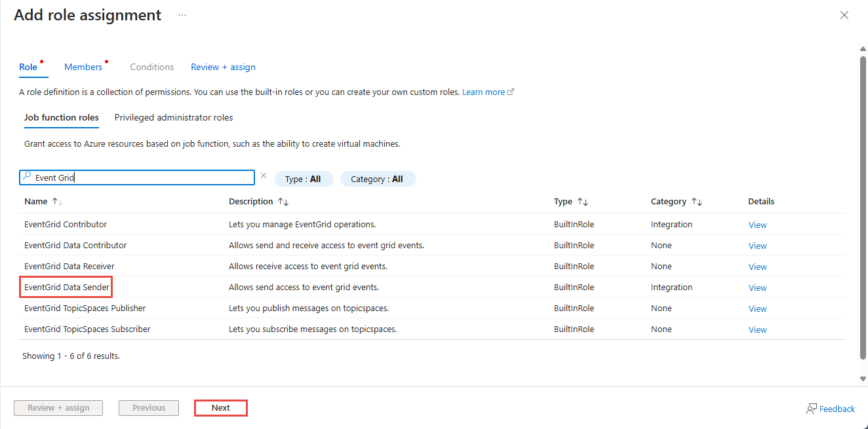Click Integration category of EventGrid Contributor row
The width and height of the screenshot is (868, 429).
pyautogui.click(x=671, y=224)
